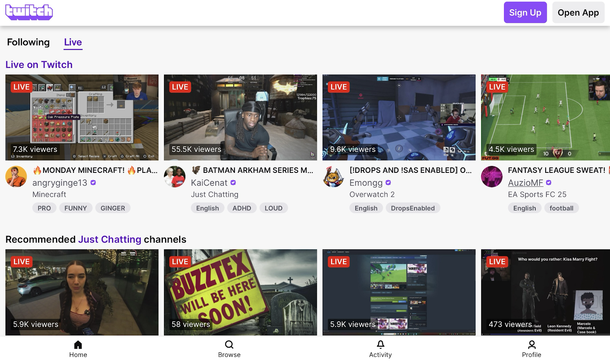Screen dimensions: 610x364
Task: Open KaiCenat's profile avatar
Action: click(175, 177)
